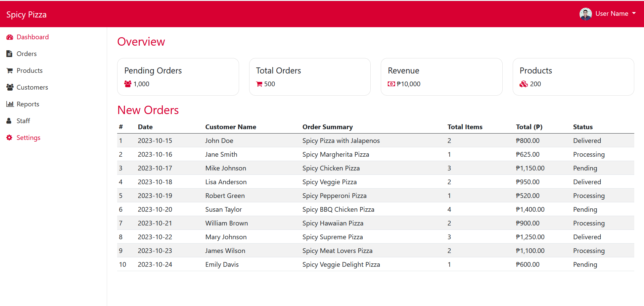Click the Revenue money icon

pyautogui.click(x=391, y=84)
